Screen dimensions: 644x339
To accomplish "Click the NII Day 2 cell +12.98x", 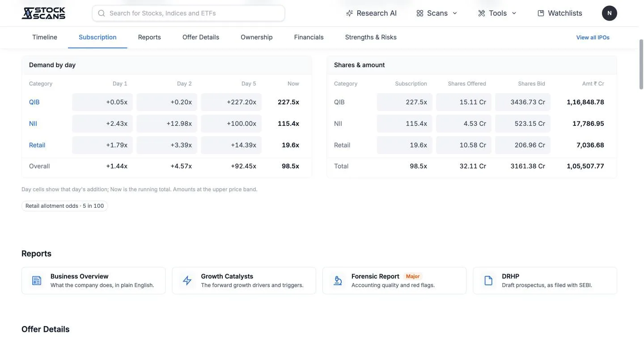I will [x=167, y=124].
